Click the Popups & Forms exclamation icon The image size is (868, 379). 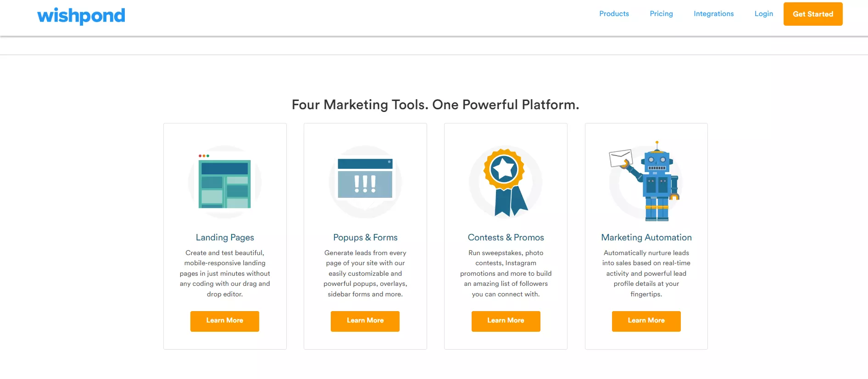click(x=365, y=182)
